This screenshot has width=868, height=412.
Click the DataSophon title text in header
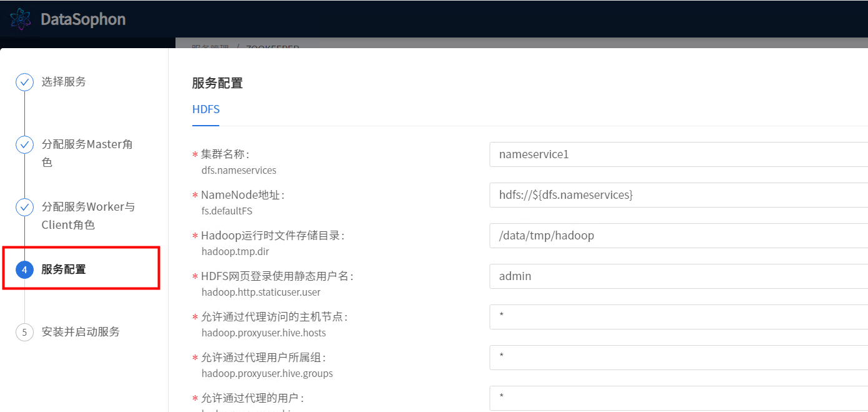(x=83, y=19)
